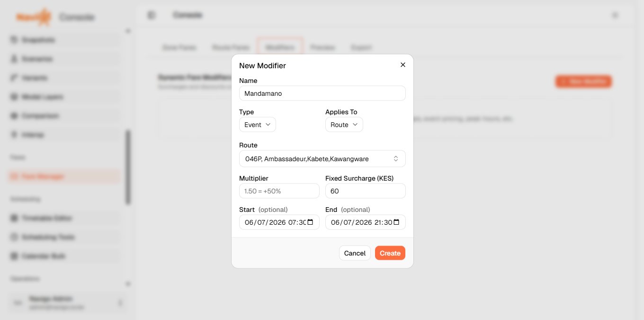Switch to the Route Fares tab
644x320 pixels.
click(231, 47)
